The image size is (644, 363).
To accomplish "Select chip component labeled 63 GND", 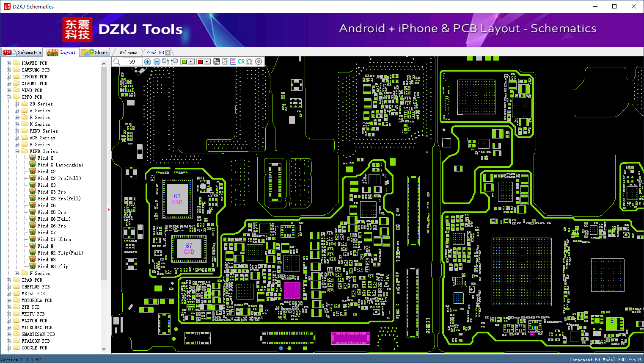I will pos(177,199).
